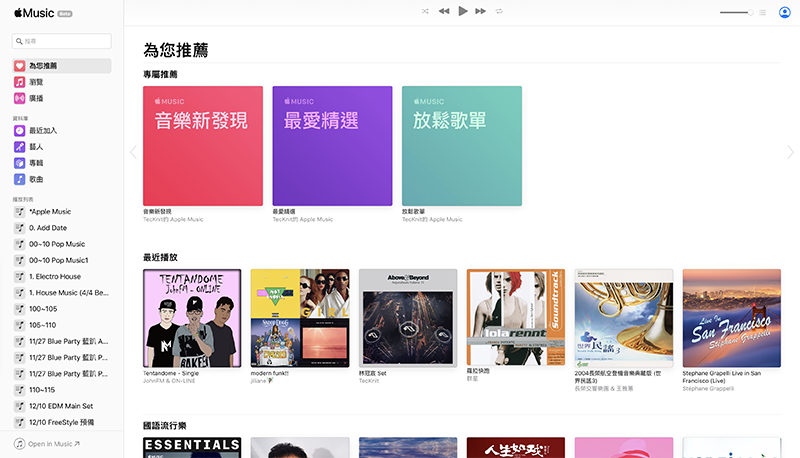The image size is (800, 458).
Task: Open Browse (瀏覽) music note icon
Action: coord(20,82)
